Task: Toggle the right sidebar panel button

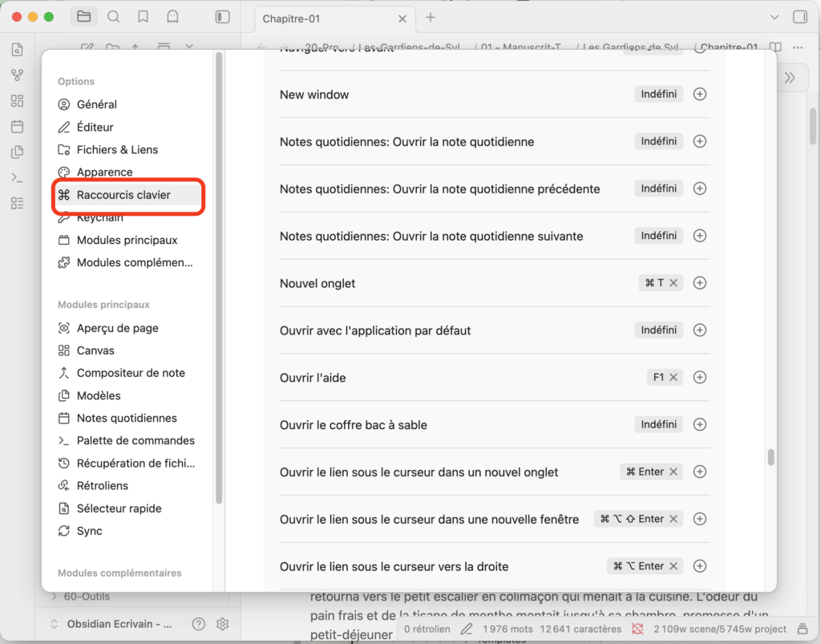Action: (799, 17)
